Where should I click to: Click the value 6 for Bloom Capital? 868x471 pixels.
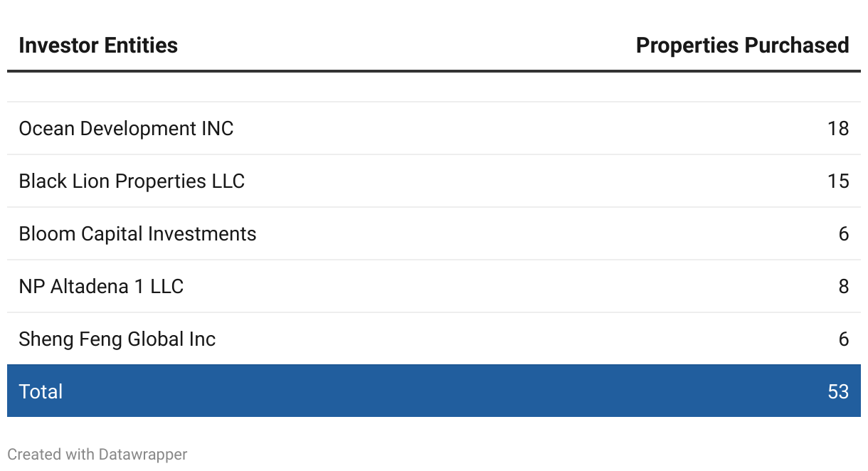tap(844, 233)
